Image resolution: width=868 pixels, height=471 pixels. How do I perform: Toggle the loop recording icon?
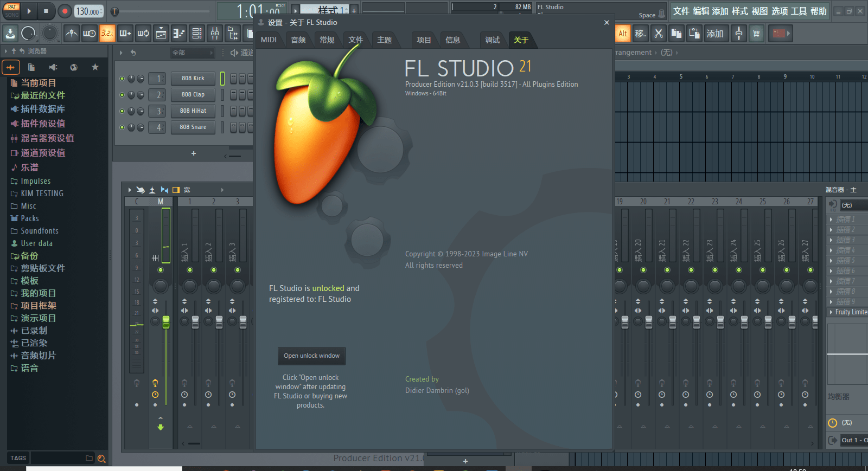click(x=143, y=34)
